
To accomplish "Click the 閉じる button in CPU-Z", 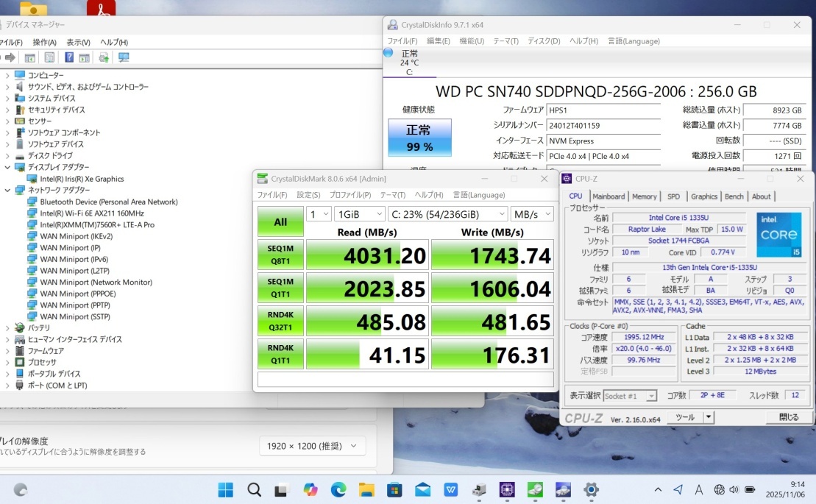I will (788, 417).
